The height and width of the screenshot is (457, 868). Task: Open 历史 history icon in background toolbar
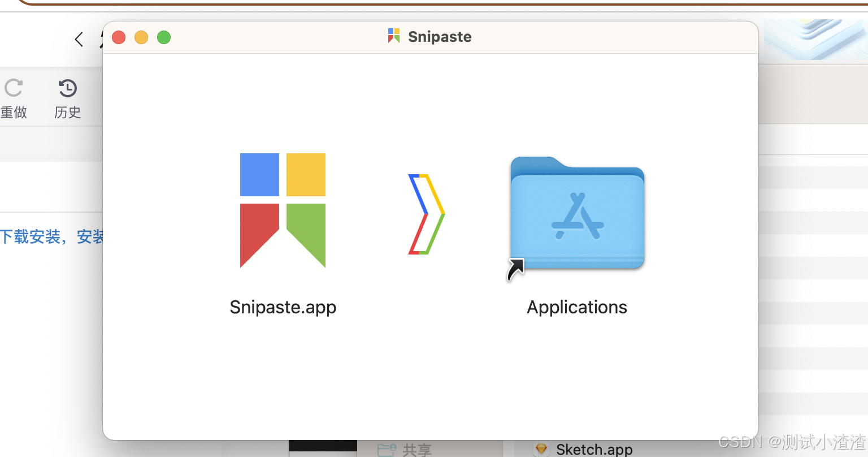[x=68, y=88]
